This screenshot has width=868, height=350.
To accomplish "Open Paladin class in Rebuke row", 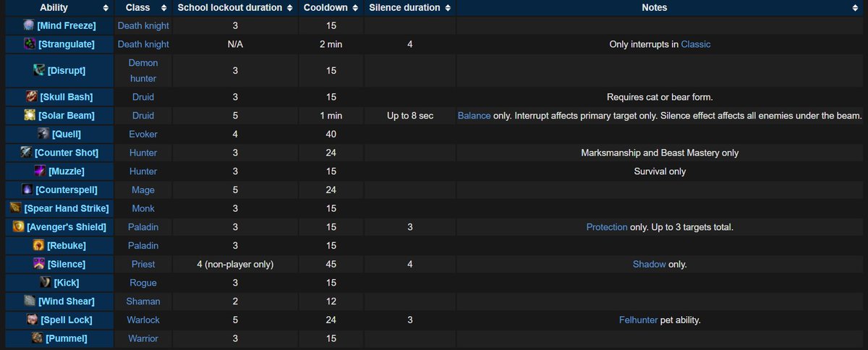I will [x=143, y=245].
